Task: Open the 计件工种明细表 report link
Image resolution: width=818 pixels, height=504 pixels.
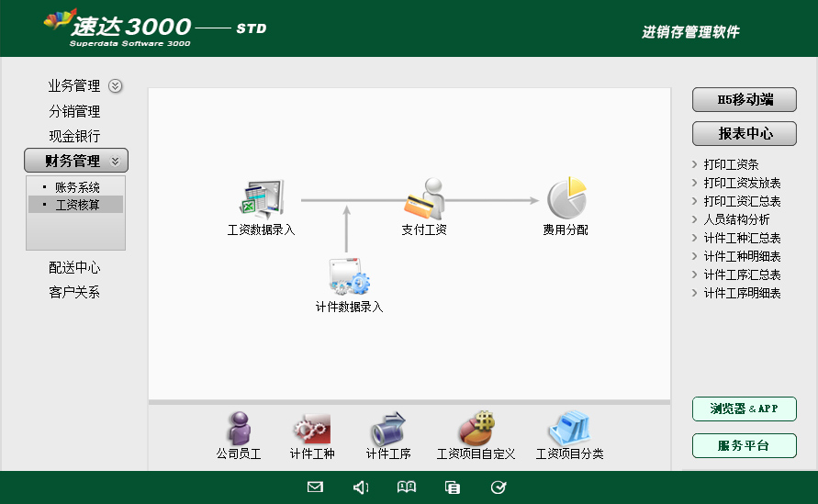Action: pyautogui.click(x=742, y=256)
